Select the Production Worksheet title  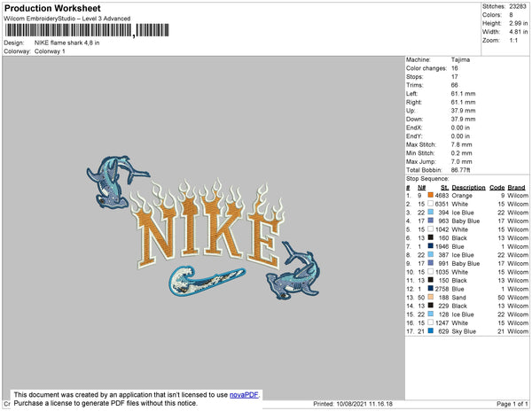[52, 8]
